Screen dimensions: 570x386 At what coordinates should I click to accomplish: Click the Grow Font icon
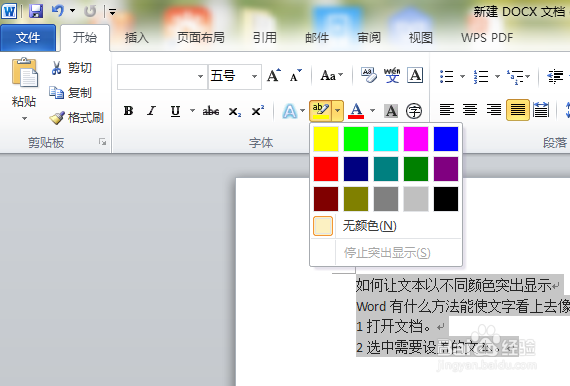tap(274, 75)
